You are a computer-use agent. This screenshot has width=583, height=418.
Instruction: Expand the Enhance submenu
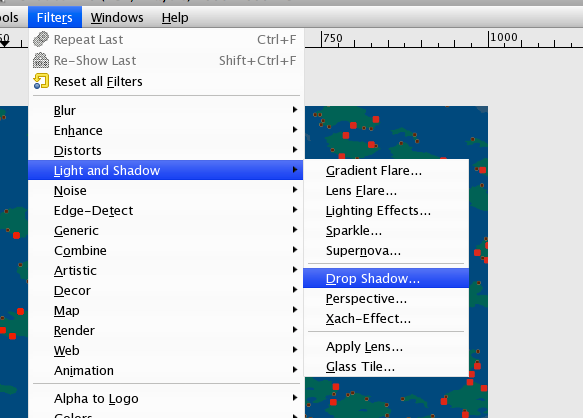tap(166, 131)
